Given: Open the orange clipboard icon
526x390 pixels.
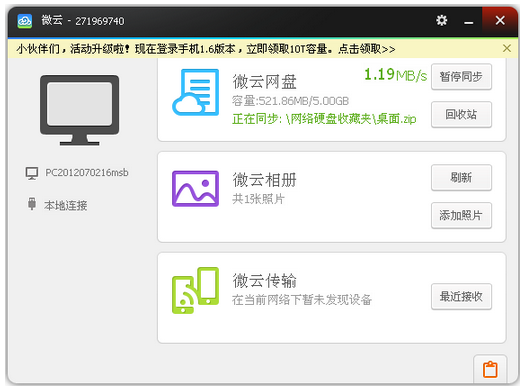Looking at the screenshot, I should click(490, 370).
